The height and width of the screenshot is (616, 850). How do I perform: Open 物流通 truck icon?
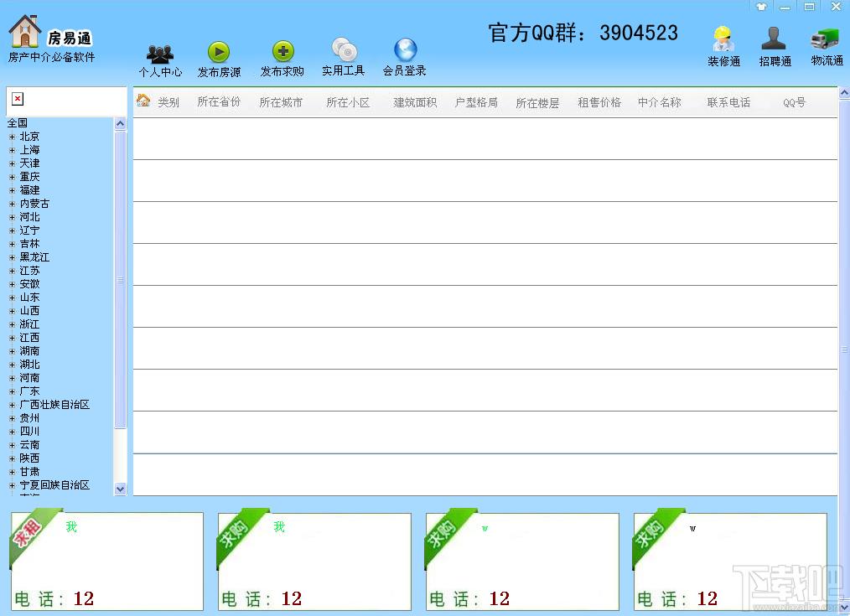(x=826, y=40)
